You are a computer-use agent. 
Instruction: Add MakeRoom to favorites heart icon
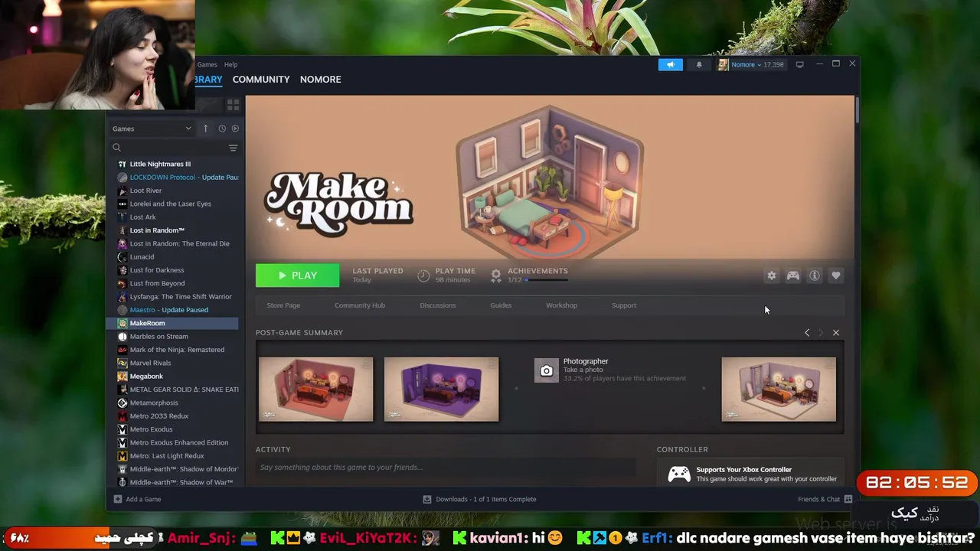pyautogui.click(x=836, y=275)
